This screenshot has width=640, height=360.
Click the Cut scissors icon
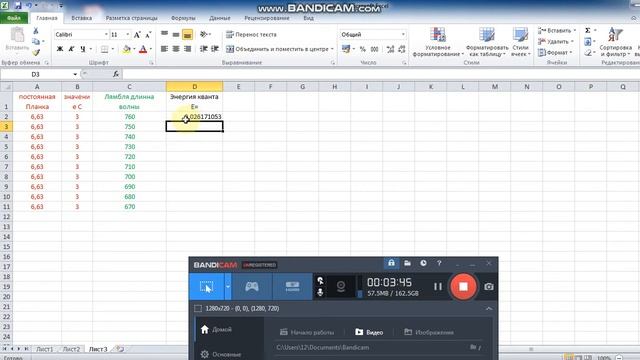[x=36, y=31]
